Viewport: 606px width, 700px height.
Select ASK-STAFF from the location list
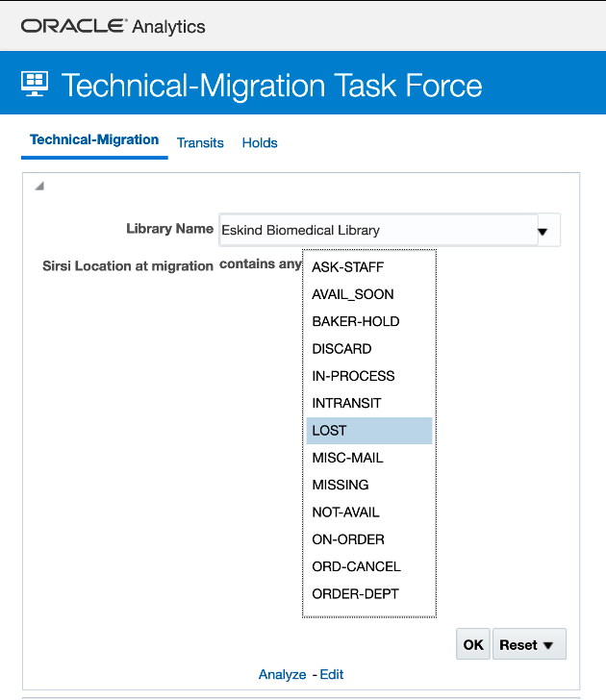347,267
